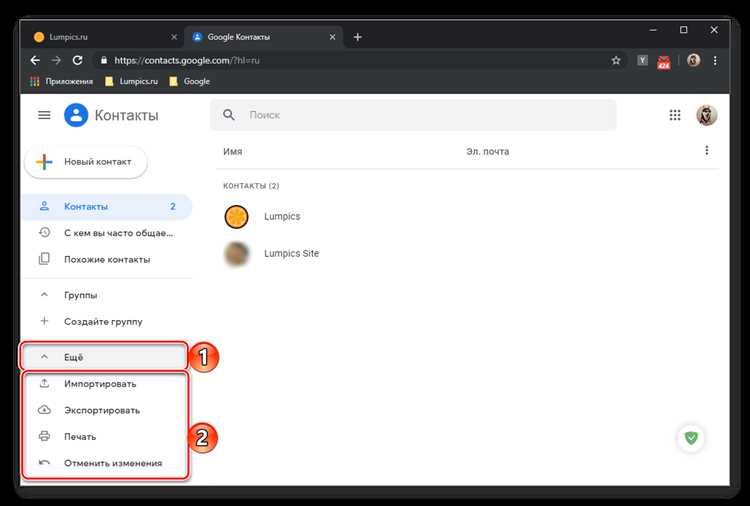Open С кем вы часто общаетесь
The image size is (750, 506).
[x=107, y=233]
